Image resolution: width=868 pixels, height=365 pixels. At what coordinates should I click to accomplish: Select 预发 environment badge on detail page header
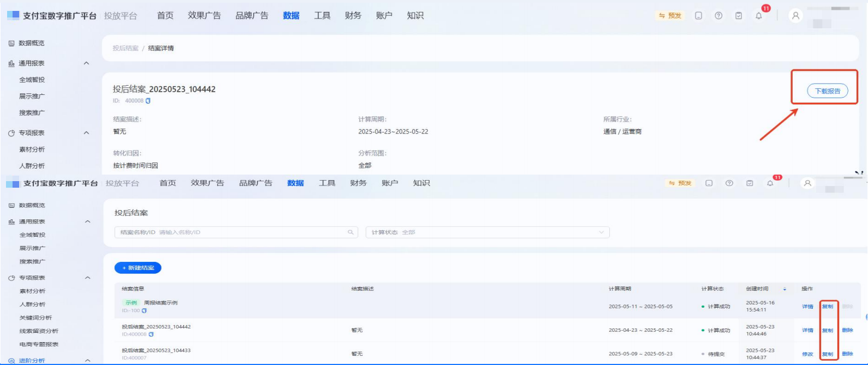pos(670,16)
